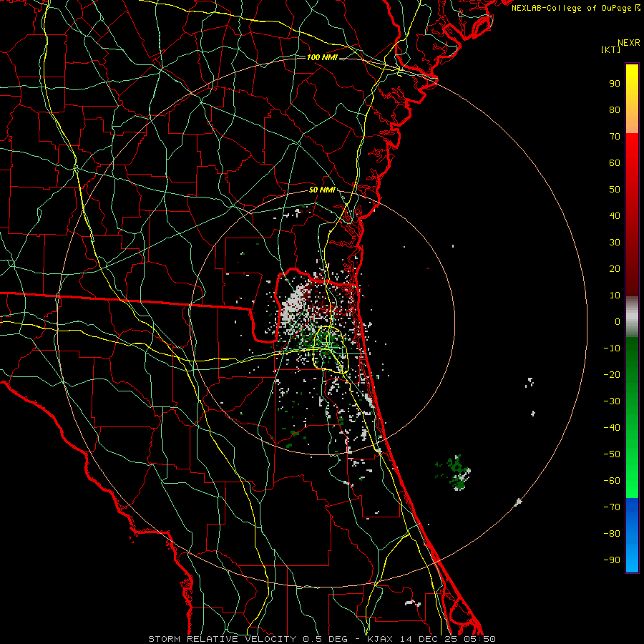
Task: Select the -80 value on velocity scale
Action: [612, 534]
